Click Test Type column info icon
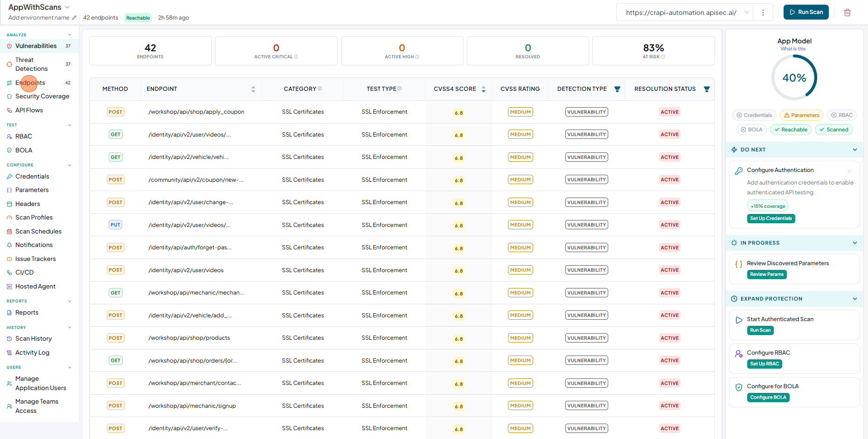This screenshot has width=868, height=439. [400, 89]
